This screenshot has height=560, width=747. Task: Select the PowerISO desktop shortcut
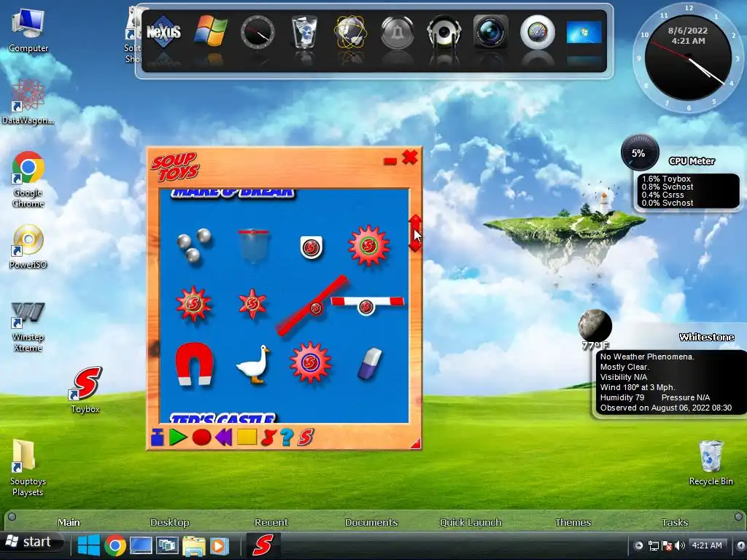(28, 246)
